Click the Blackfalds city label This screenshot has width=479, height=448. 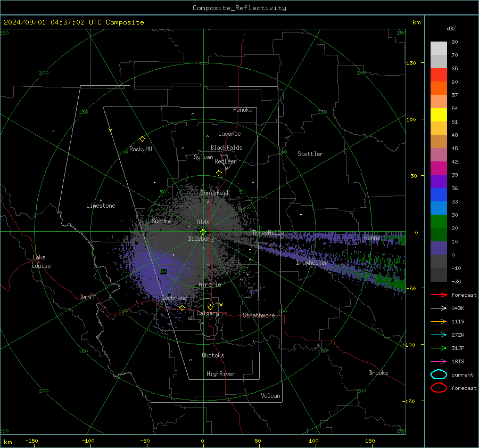pos(226,148)
